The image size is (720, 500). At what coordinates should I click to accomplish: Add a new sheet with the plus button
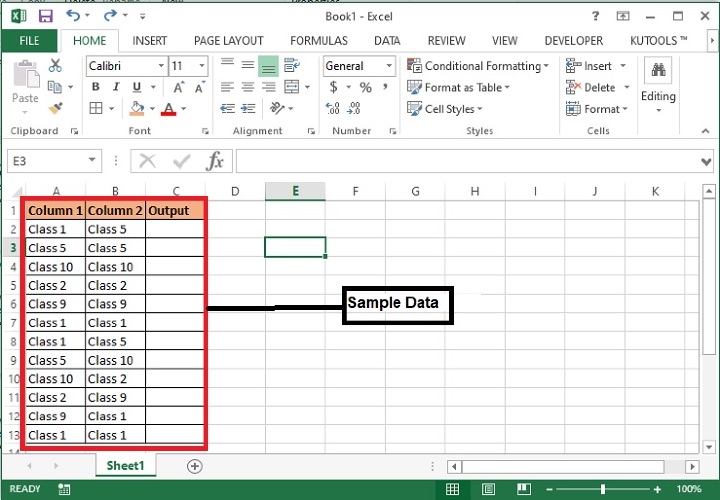pos(195,466)
